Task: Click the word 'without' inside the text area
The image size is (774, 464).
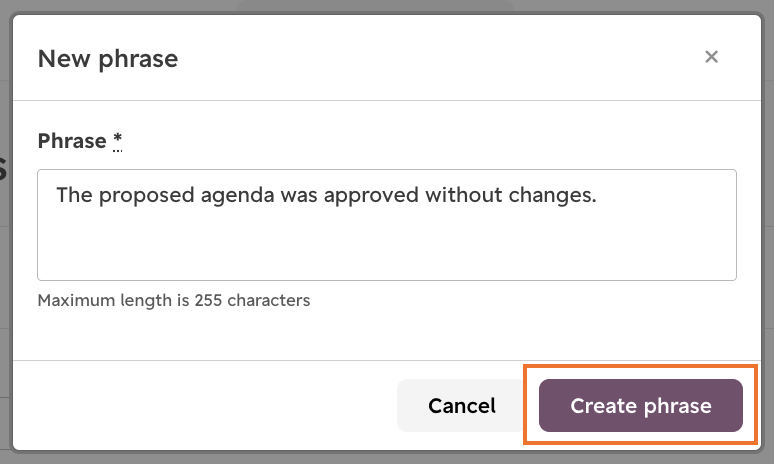Action: click(x=464, y=195)
